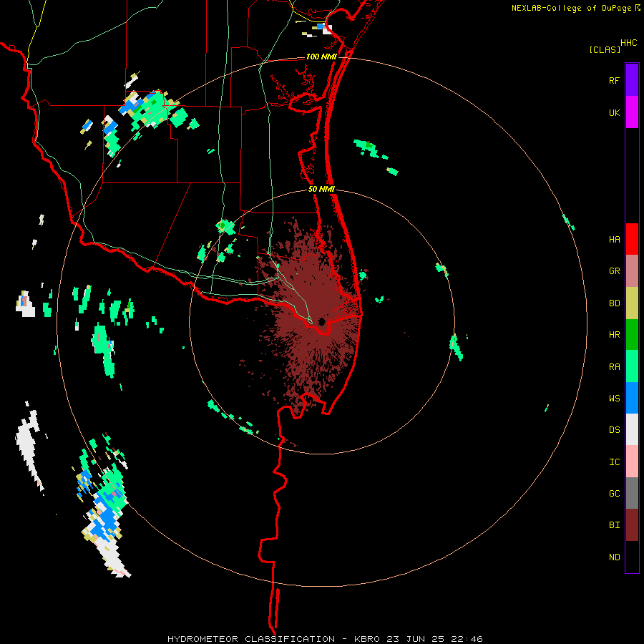Screen dimensions: 644x644
Task: Click the RF legend label
Action: coord(614,80)
